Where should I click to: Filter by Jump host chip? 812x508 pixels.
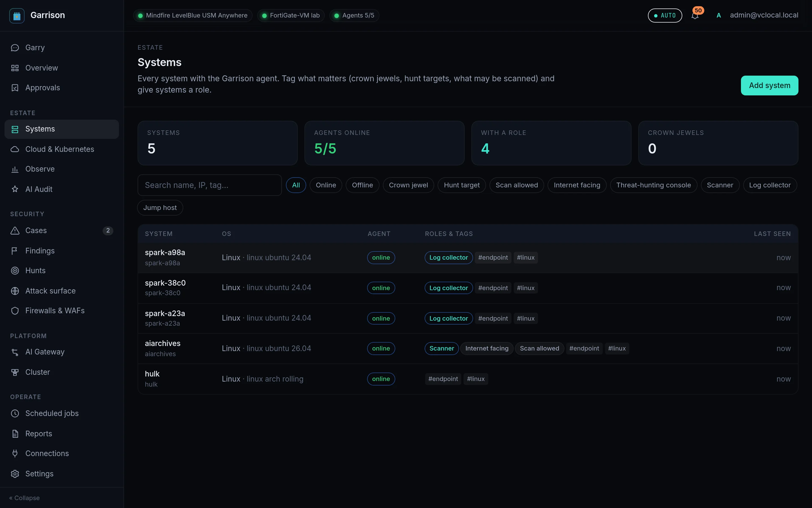click(160, 208)
